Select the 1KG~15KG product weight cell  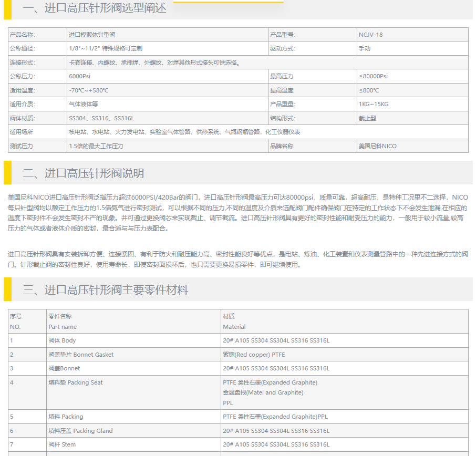374,104
